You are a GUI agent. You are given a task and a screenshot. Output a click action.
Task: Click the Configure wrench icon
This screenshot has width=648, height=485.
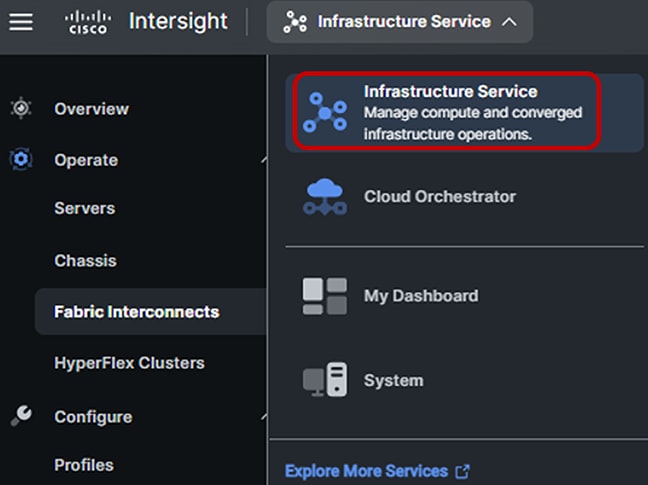point(21,416)
